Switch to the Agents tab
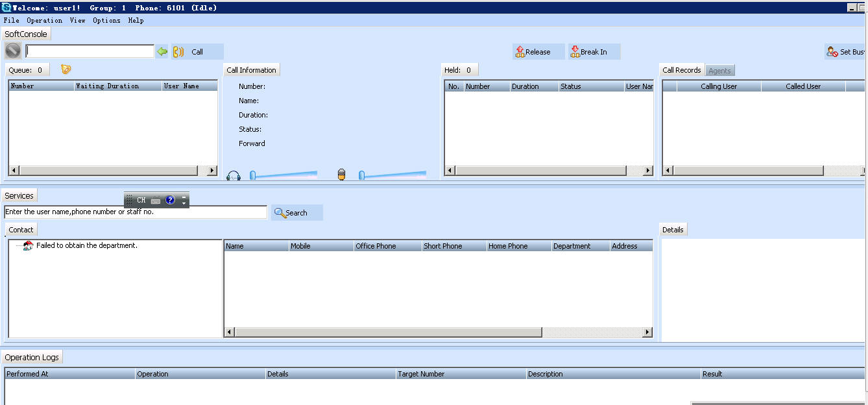 (719, 71)
